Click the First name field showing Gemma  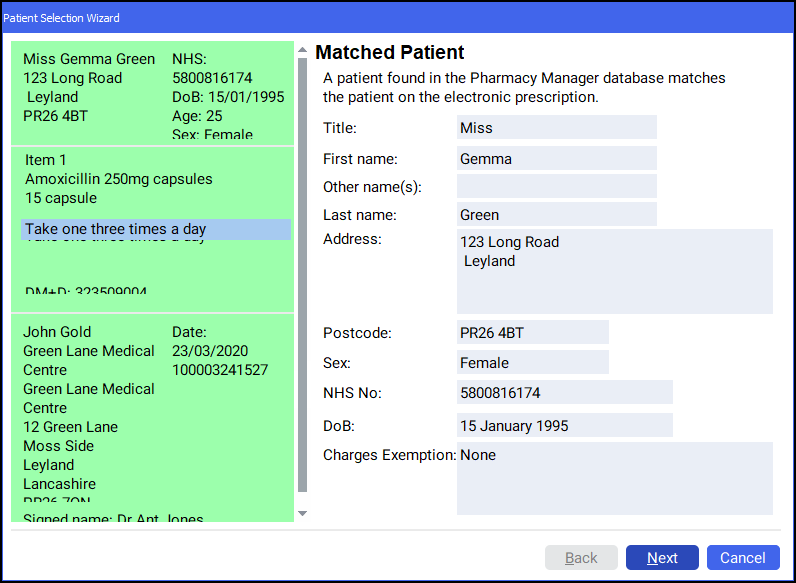click(556, 158)
